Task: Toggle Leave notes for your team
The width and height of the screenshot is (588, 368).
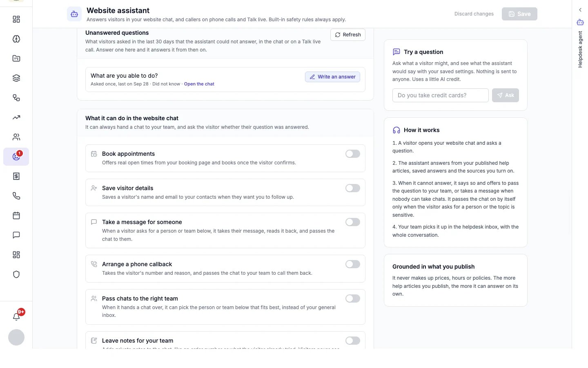Action: click(x=353, y=341)
